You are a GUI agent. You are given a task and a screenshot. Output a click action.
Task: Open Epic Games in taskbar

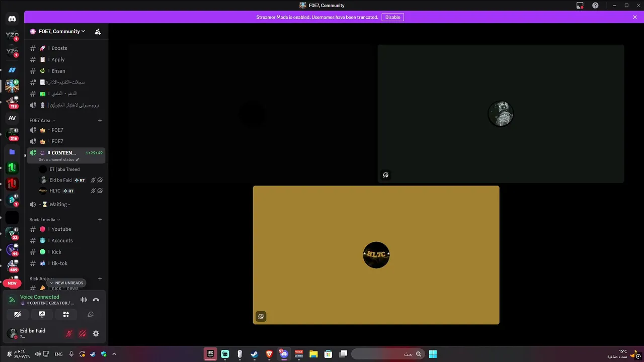[x=210, y=354]
